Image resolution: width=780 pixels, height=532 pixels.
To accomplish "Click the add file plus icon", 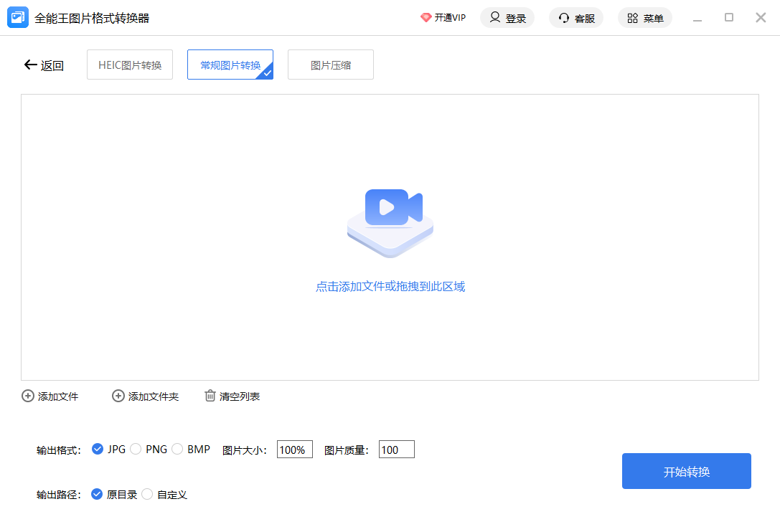I will pyautogui.click(x=28, y=396).
